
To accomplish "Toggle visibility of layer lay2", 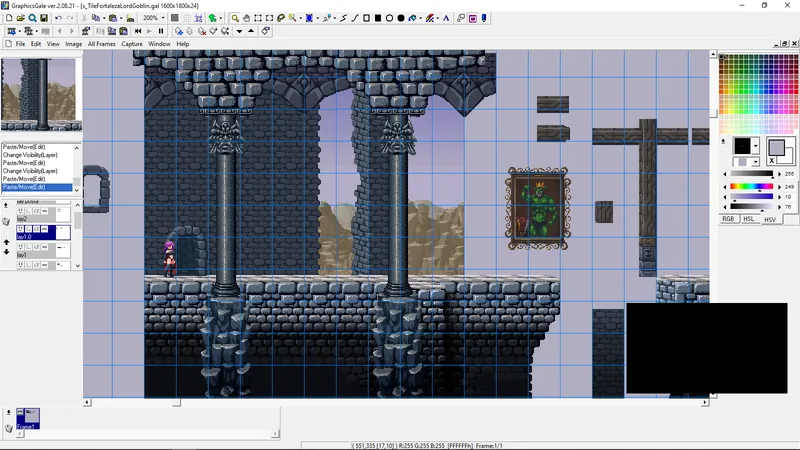I will (20, 211).
